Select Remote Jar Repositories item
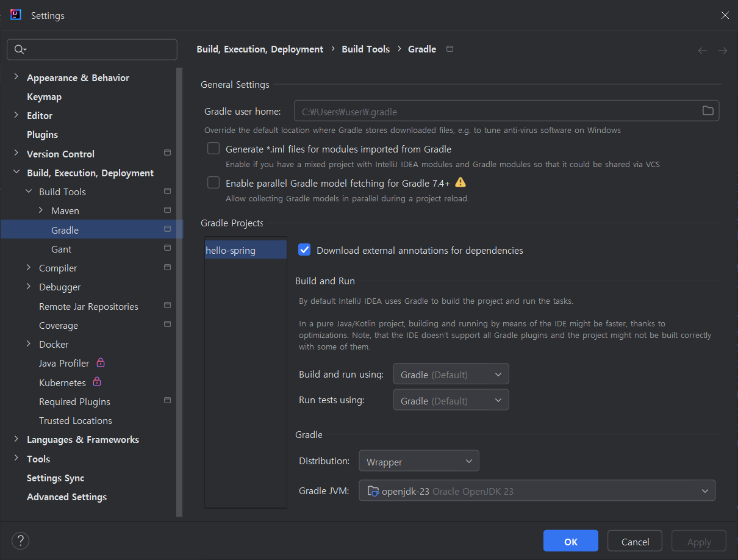This screenshot has width=738, height=560. [x=88, y=306]
